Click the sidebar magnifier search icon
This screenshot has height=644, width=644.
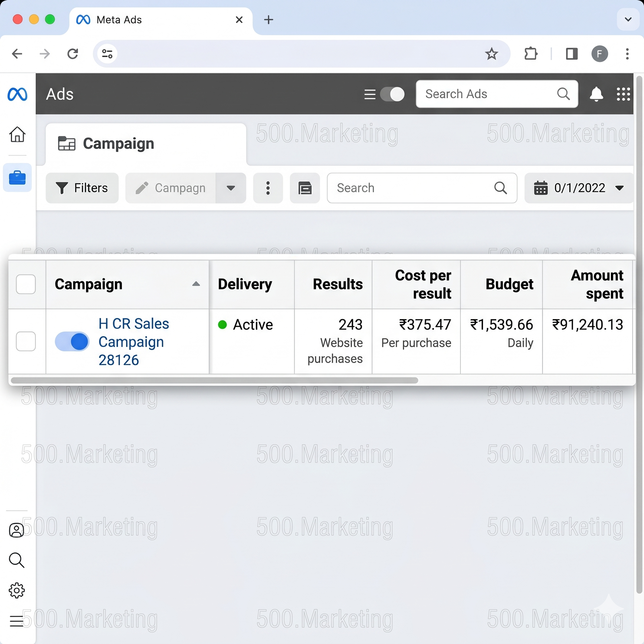click(17, 560)
